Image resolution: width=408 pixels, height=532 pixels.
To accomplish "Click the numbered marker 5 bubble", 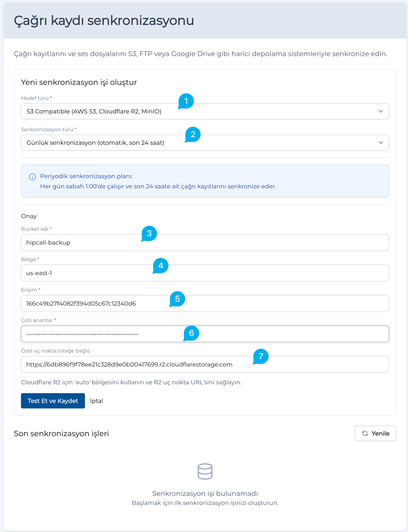I will tap(177, 299).
